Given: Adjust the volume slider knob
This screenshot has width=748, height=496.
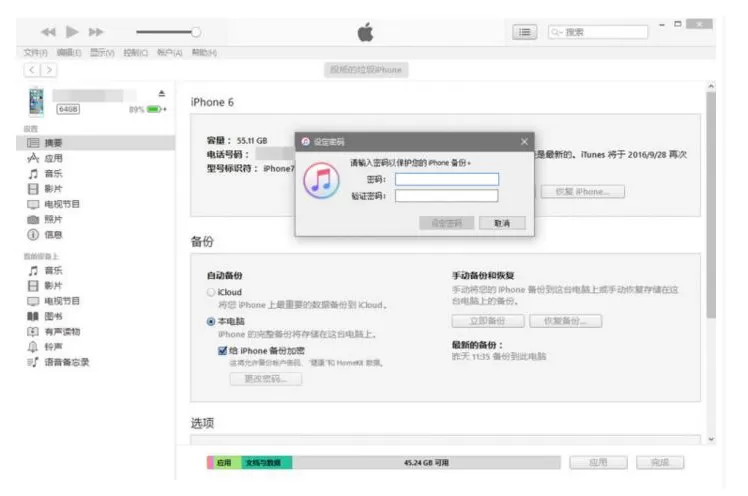Looking at the screenshot, I should point(196,32).
